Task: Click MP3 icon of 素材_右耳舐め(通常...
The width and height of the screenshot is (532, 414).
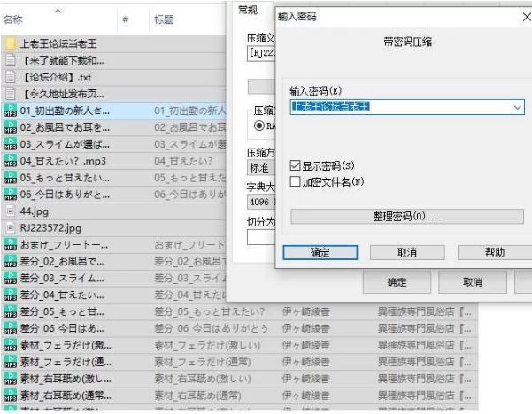Action: (10, 395)
